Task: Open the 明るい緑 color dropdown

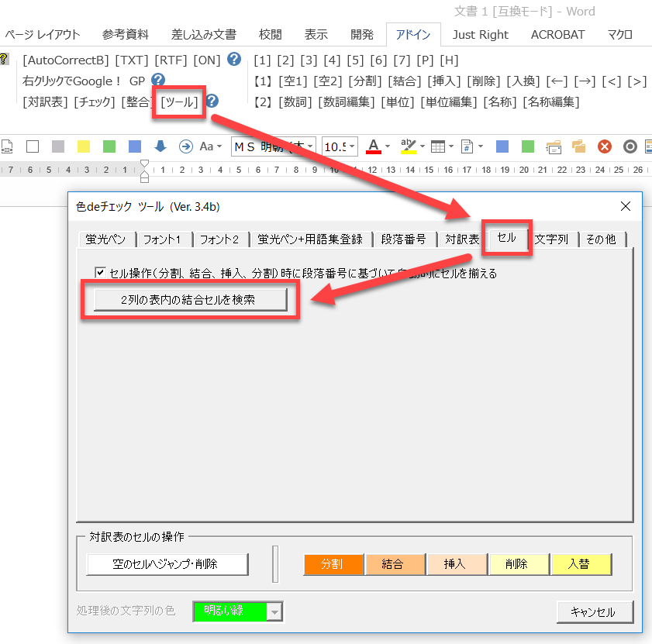Action: tap(274, 611)
